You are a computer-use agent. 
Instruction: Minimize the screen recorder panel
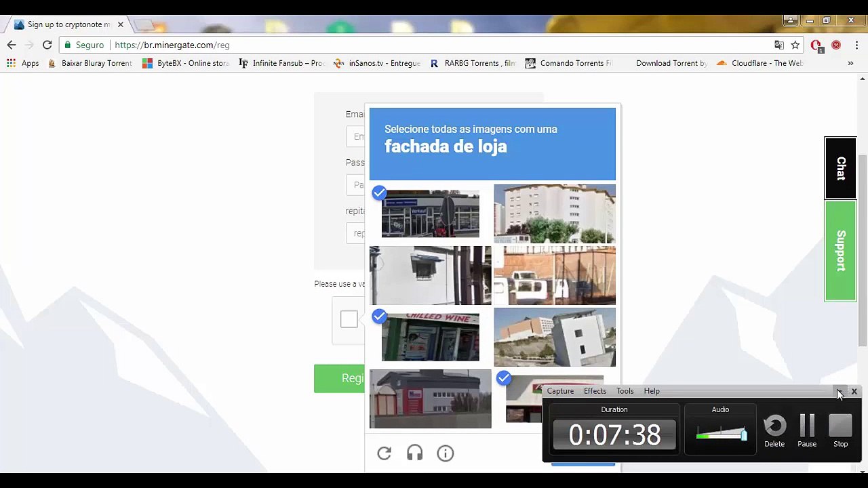840,392
